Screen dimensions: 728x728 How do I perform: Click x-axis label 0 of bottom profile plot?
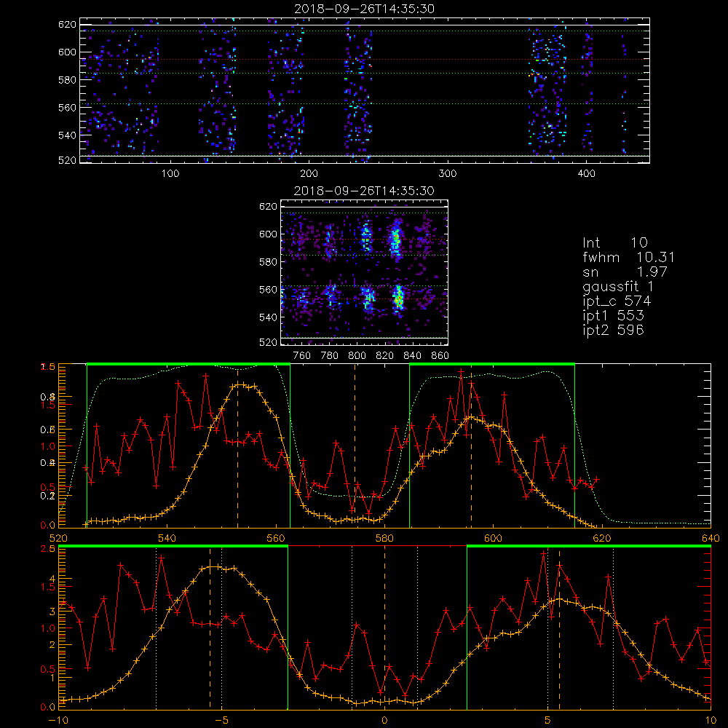pos(384,720)
